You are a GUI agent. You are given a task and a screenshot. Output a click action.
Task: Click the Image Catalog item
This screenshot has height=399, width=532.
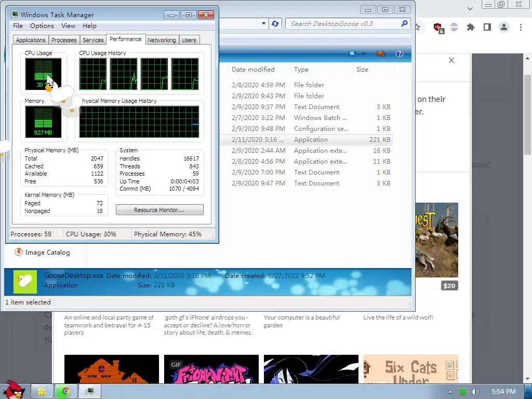click(43, 252)
